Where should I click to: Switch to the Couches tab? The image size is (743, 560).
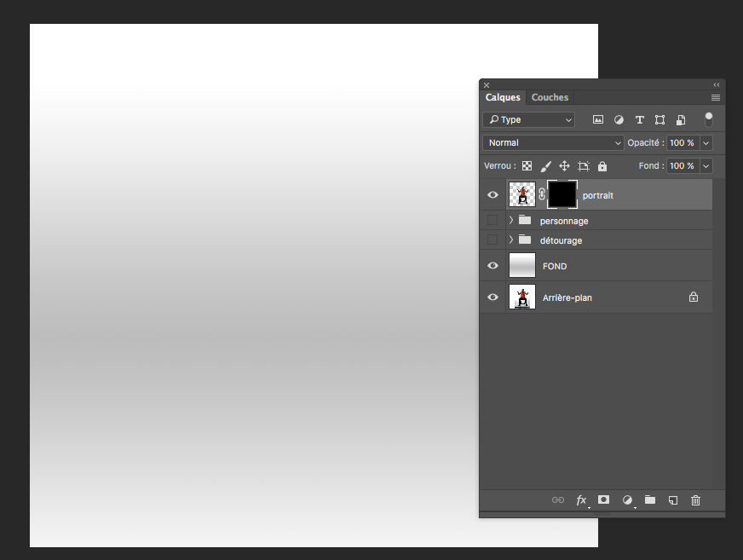coord(550,97)
